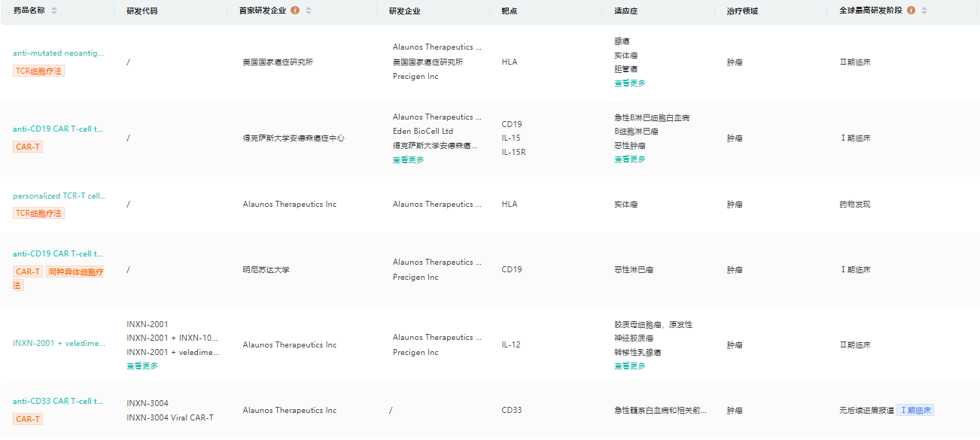Click info icon beside 首家研发企业 header

pos(295,11)
